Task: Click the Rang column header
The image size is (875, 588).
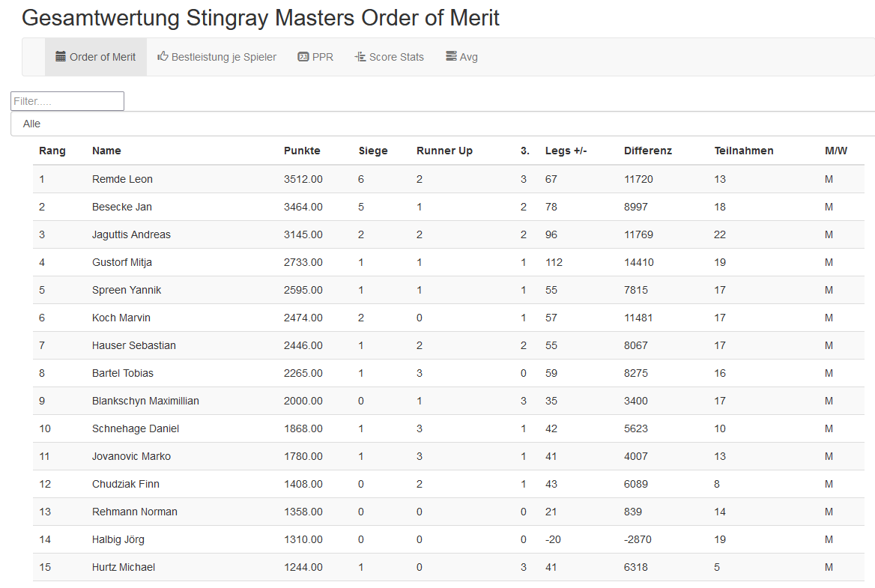Action: point(52,151)
